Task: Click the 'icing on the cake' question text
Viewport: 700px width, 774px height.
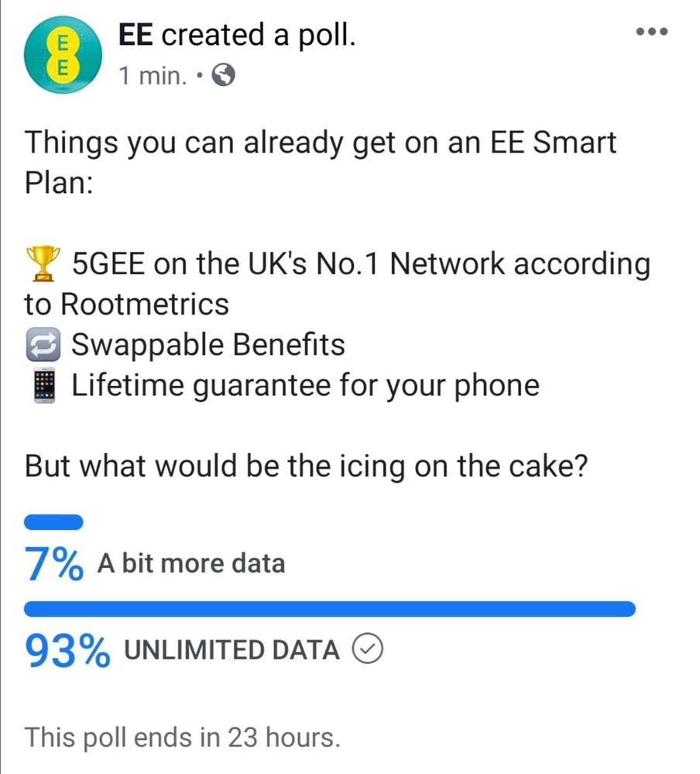Action: pyautogui.click(x=303, y=467)
